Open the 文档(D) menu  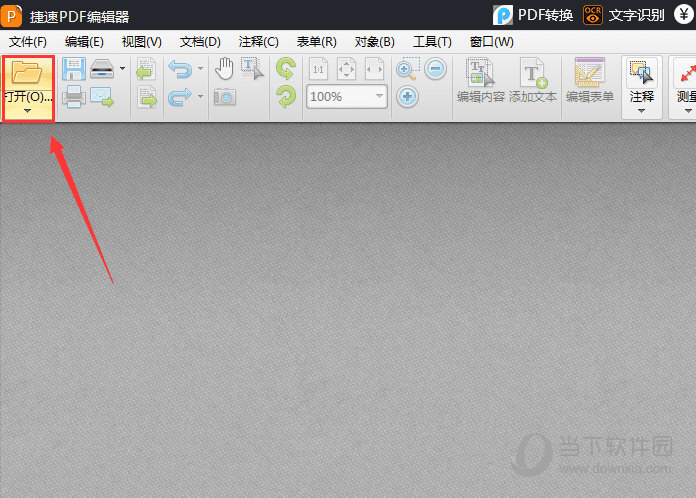[200, 42]
